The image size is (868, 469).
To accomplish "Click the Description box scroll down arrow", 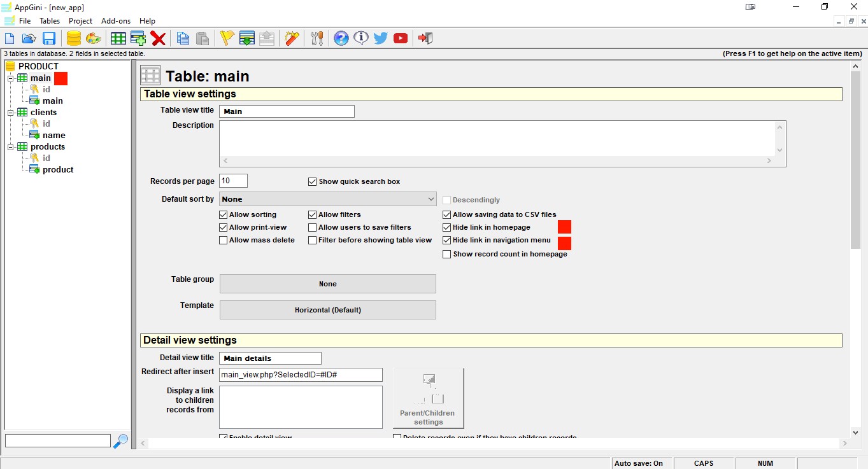I will click(780, 150).
